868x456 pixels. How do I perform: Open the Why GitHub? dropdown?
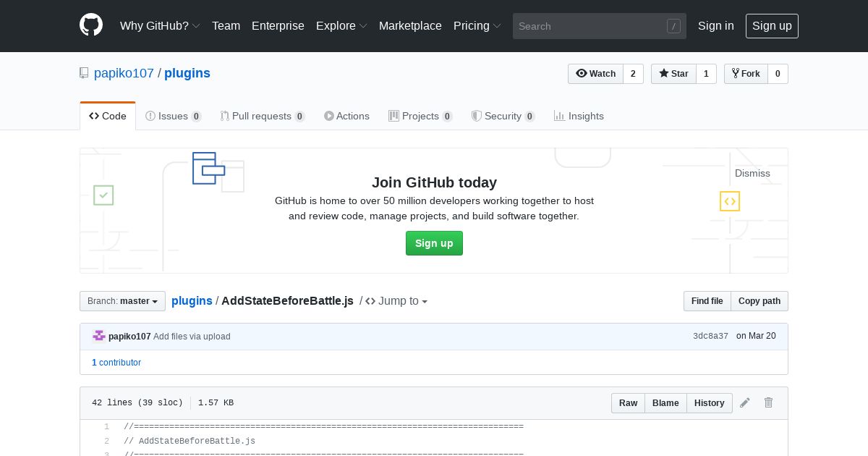click(x=160, y=25)
